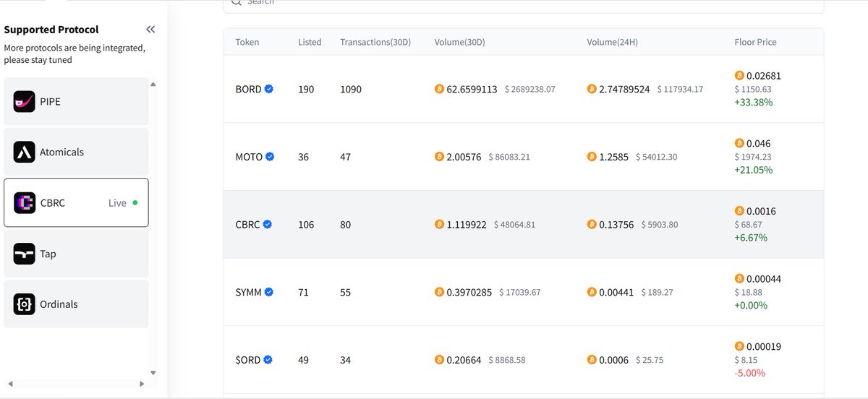Viewport: 868px width, 399px height.
Task: Click the bitcoin icon beside 0.0016 floor price
Action: point(739,211)
